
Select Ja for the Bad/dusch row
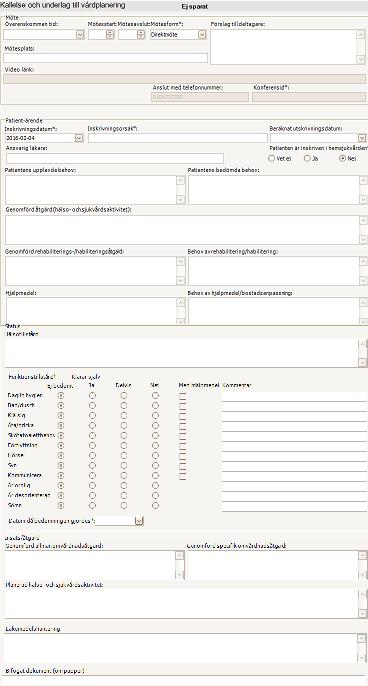[92, 405]
